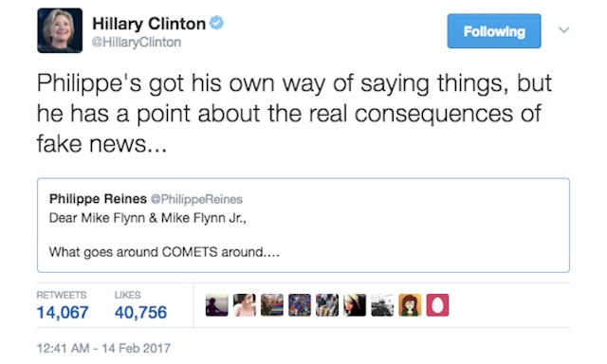Image resolution: width=607 pixels, height=364 pixels.
Task: Toggle the Following button
Action: point(494,31)
